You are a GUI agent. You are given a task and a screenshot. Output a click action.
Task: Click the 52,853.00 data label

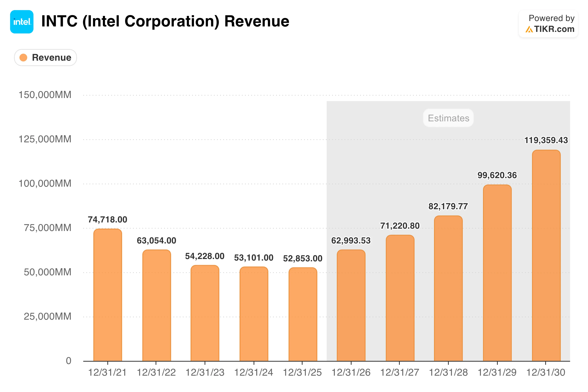click(303, 258)
